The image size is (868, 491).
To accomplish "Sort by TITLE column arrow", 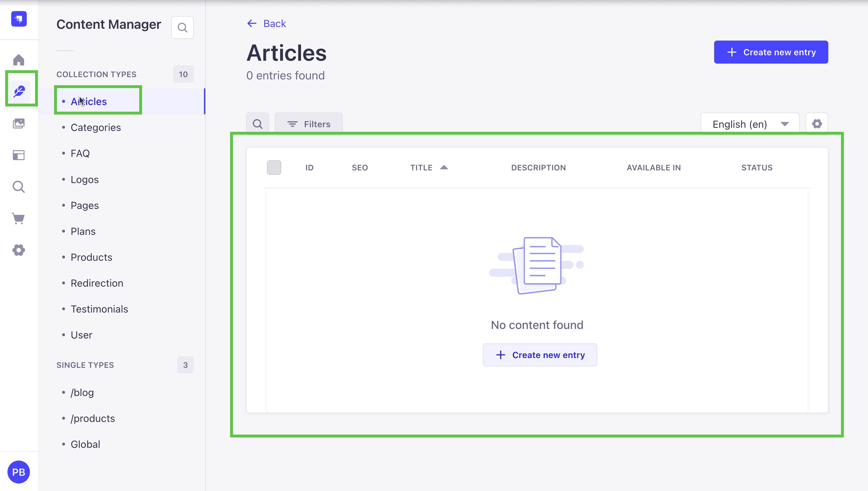I will 444,167.
